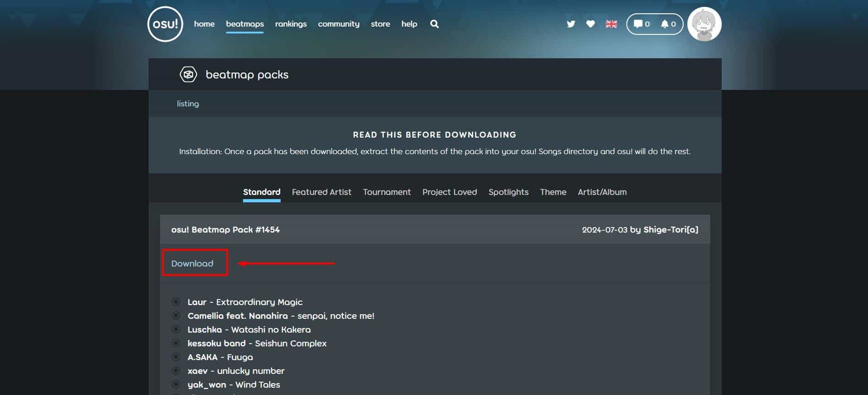Open the rankings menu
Image resolution: width=868 pixels, height=395 pixels.
pos(291,24)
